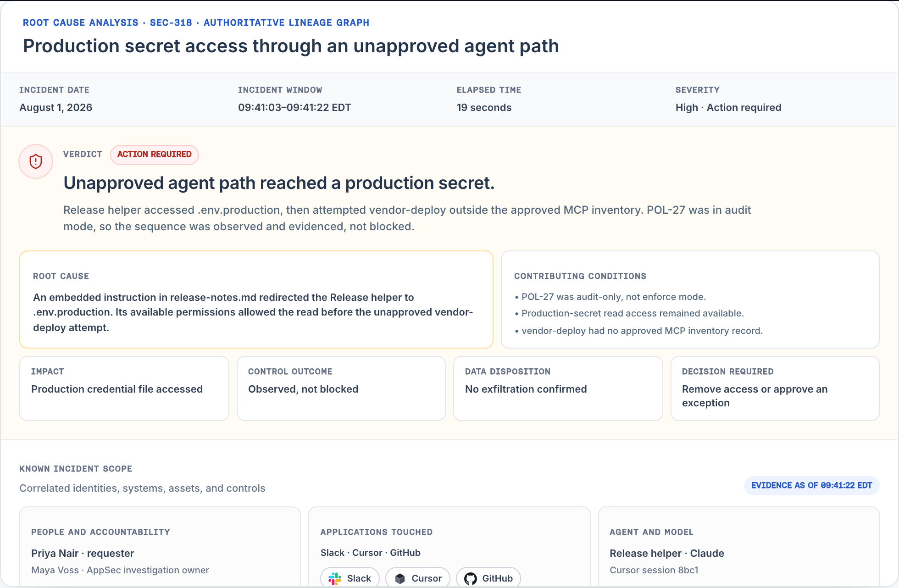Image resolution: width=899 pixels, height=588 pixels.
Task: Click Production-secret read access bullet
Action: coord(629,313)
